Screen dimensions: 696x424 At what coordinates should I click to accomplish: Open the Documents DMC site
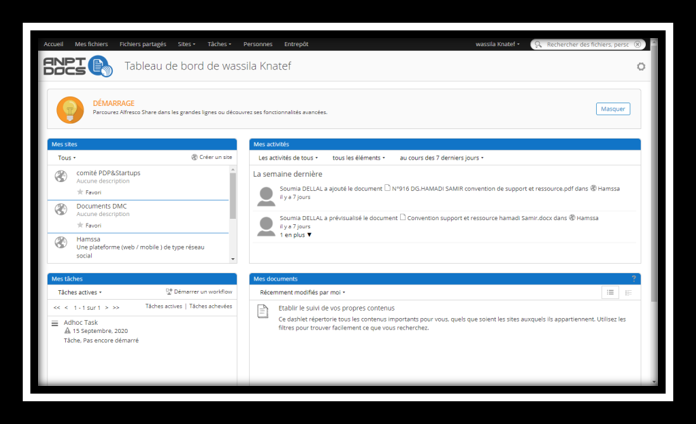pyautogui.click(x=102, y=206)
